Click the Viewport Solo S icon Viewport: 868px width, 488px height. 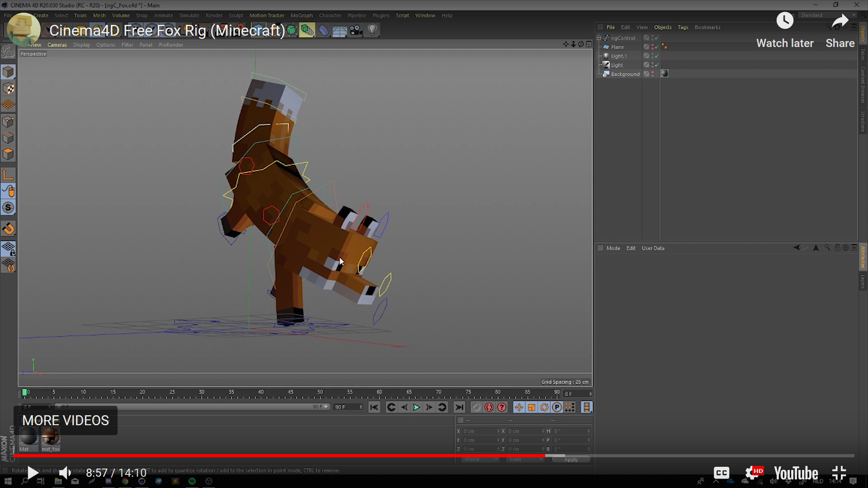8,208
